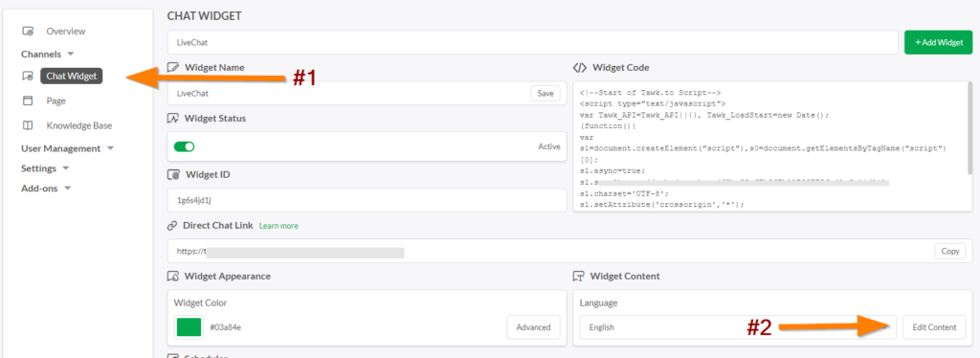This screenshot has width=980, height=358.
Task: Collapse the Channels section
Action: click(x=71, y=54)
